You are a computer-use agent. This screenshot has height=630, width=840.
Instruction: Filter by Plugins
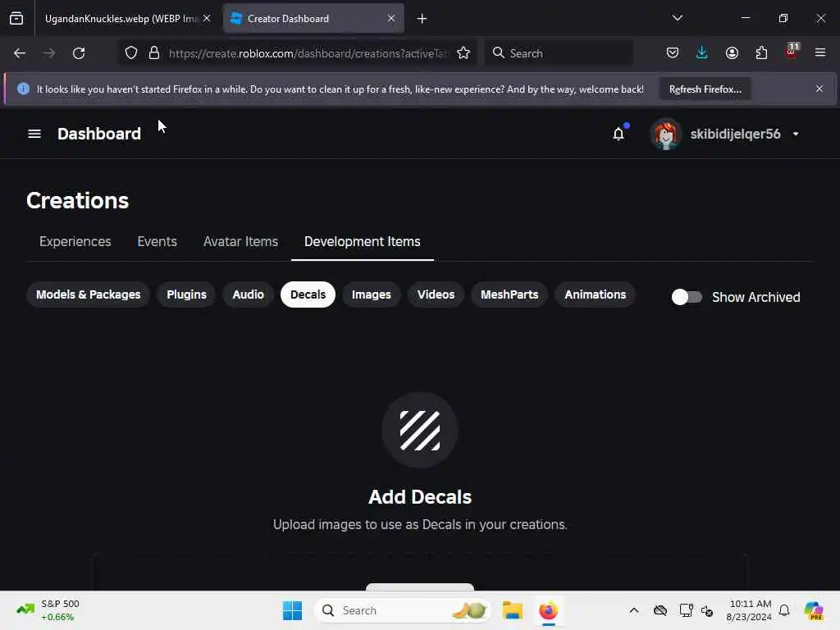pyautogui.click(x=186, y=294)
